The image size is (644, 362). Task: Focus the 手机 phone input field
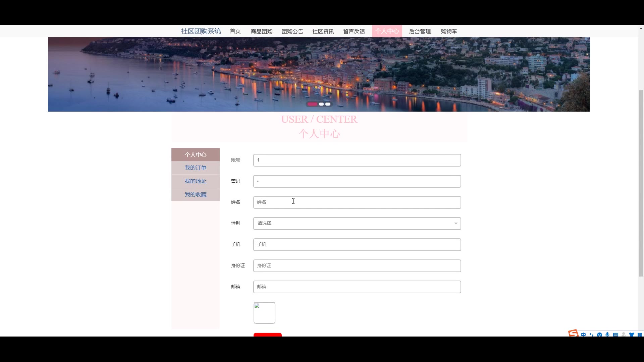point(357,244)
